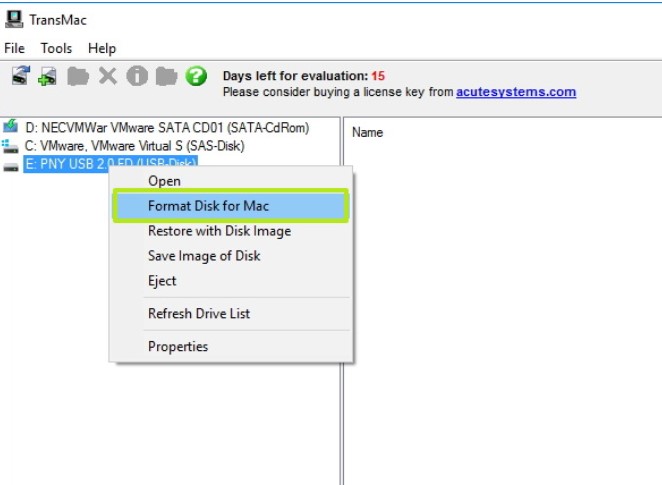Image resolution: width=662 pixels, height=485 pixels.
Task: Open the Help menu
Action: pos(102,49)
